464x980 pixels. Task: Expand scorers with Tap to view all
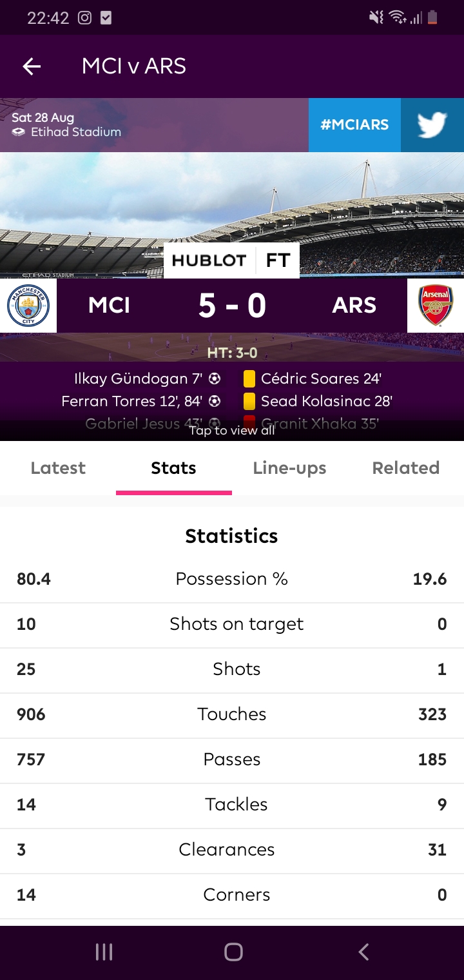point(232,430)
